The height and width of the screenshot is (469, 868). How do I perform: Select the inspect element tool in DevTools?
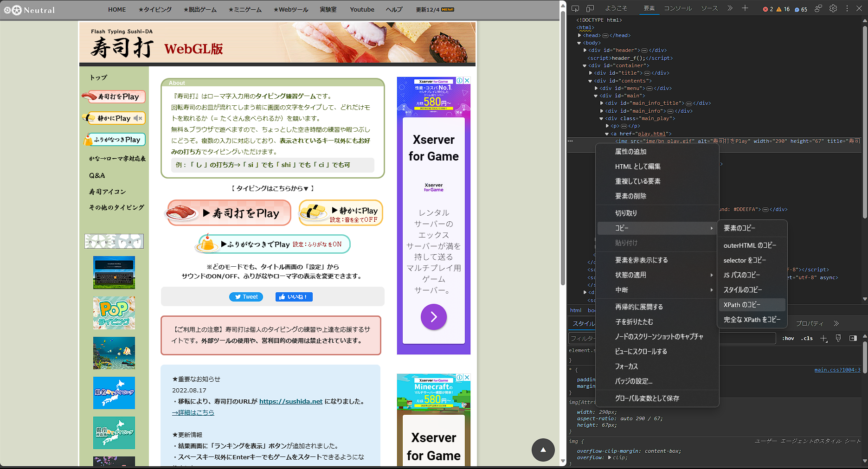coord(575,8)
